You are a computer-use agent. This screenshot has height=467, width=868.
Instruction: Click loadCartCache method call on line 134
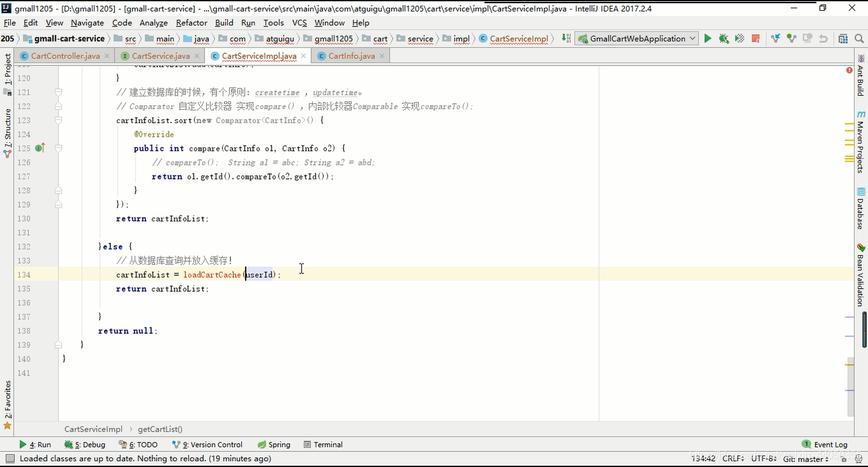(x=212, y=275)
